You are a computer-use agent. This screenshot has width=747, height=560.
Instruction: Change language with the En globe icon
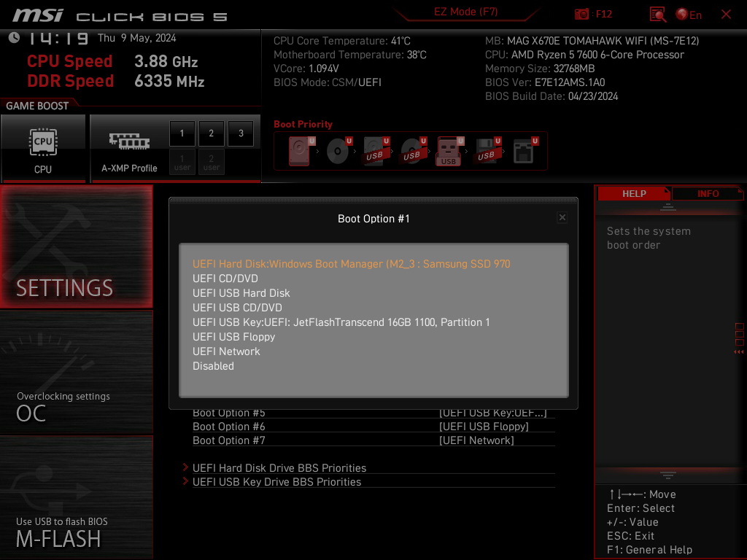tap(689, 15)
